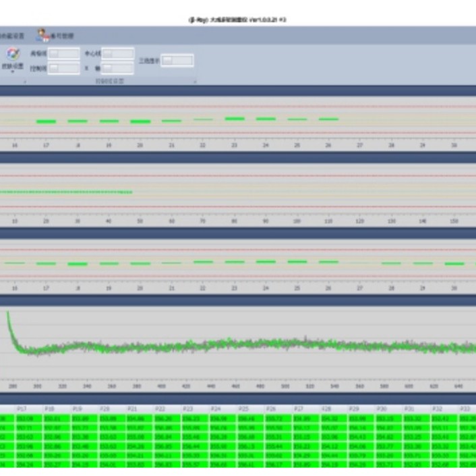Select the P30 column header

(x=389, y=409)
